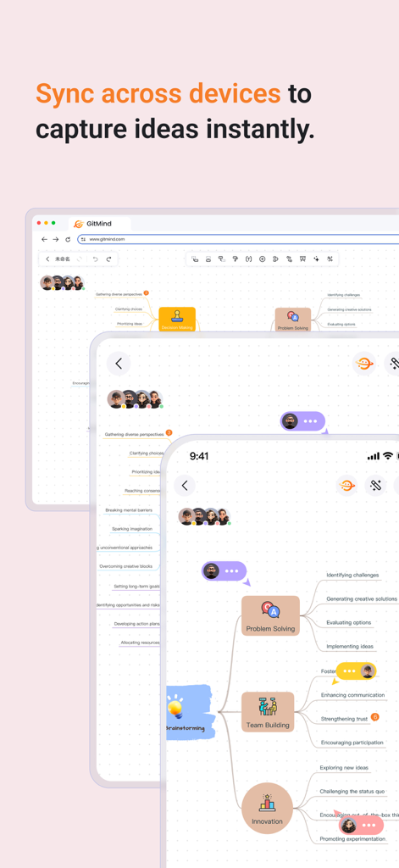This screenshot has width=399, height=868.
Task: Select Generating creative solutions in browser window
Action: click(349, 309)
